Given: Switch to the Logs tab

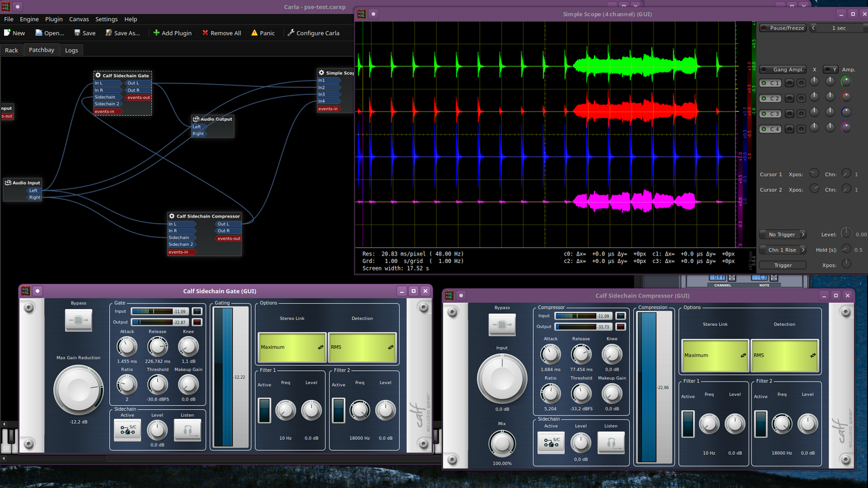Looking at the screenshot, I should coord(71,50).
